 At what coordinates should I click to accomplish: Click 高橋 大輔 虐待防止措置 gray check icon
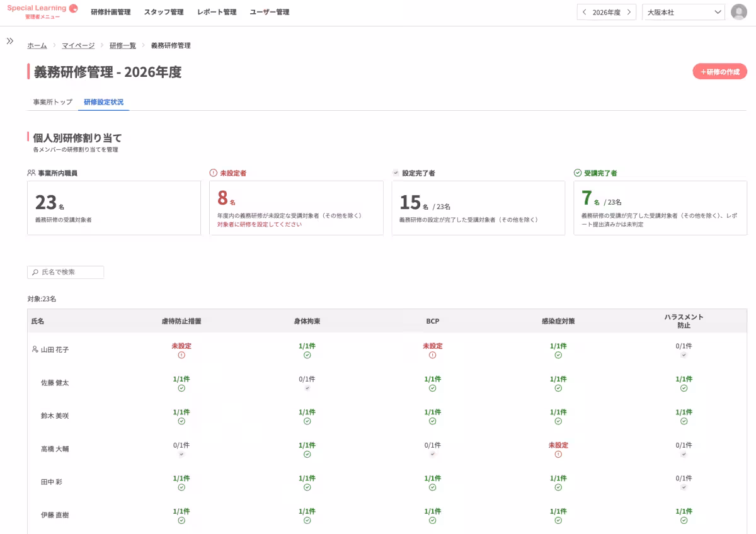pos(181,454)
